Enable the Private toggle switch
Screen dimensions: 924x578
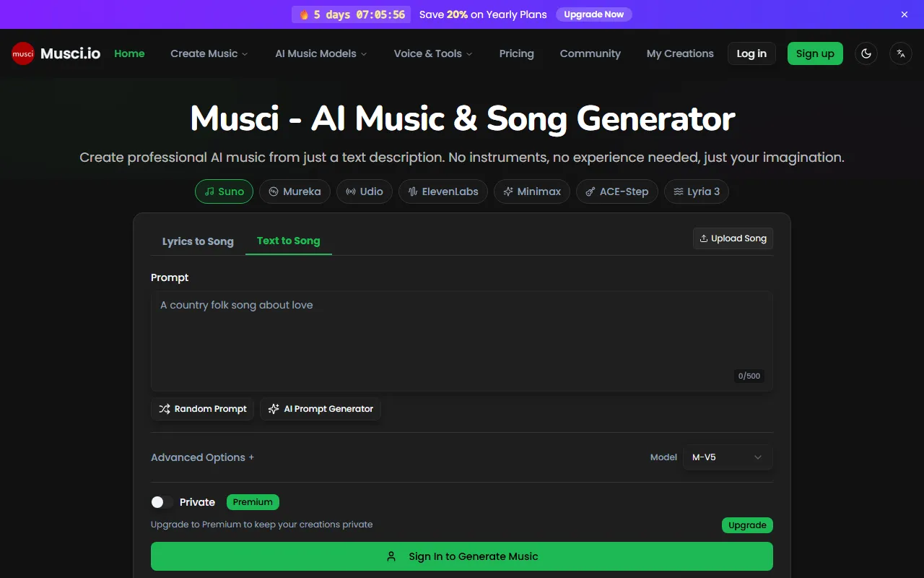[162, 502]
